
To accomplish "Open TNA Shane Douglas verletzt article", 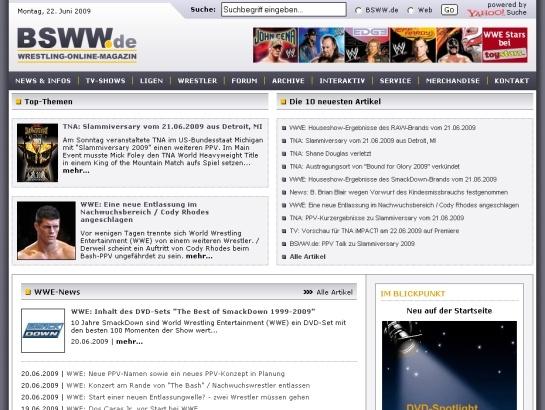I will 330,153.
